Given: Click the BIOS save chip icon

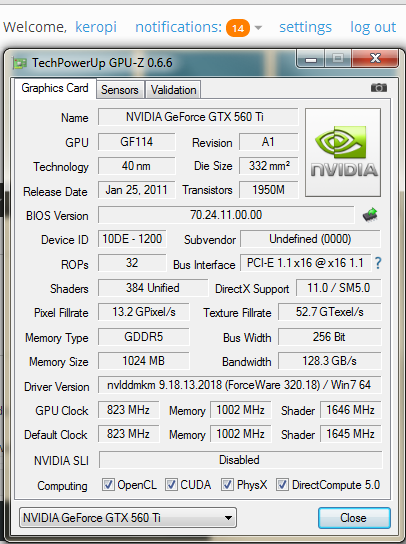Looking at the screenshot, I should [x=370, y=215].
